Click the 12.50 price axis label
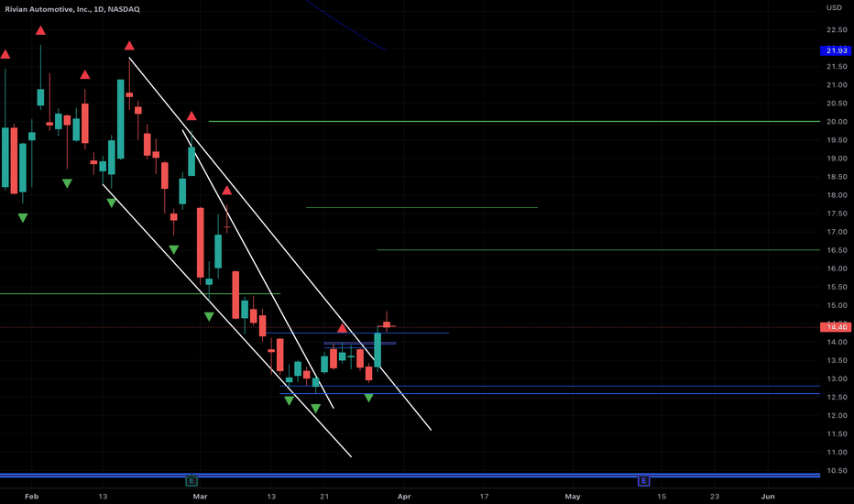The image size is (854, 504). point(837,397)
